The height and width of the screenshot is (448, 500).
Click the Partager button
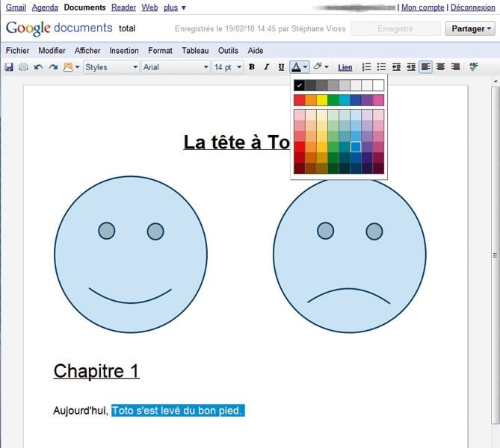click(x=469, y=29)
